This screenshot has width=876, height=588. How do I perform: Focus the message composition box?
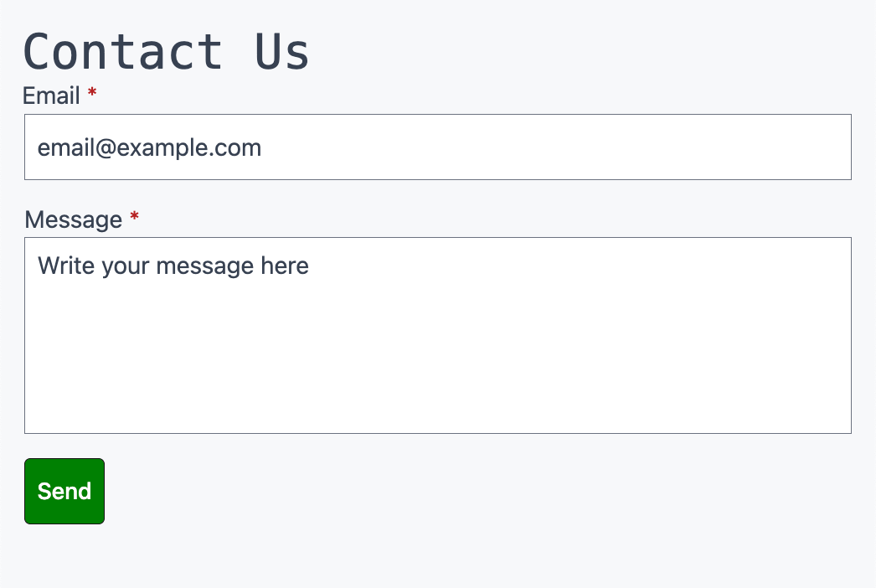click(x=437, y=335)
